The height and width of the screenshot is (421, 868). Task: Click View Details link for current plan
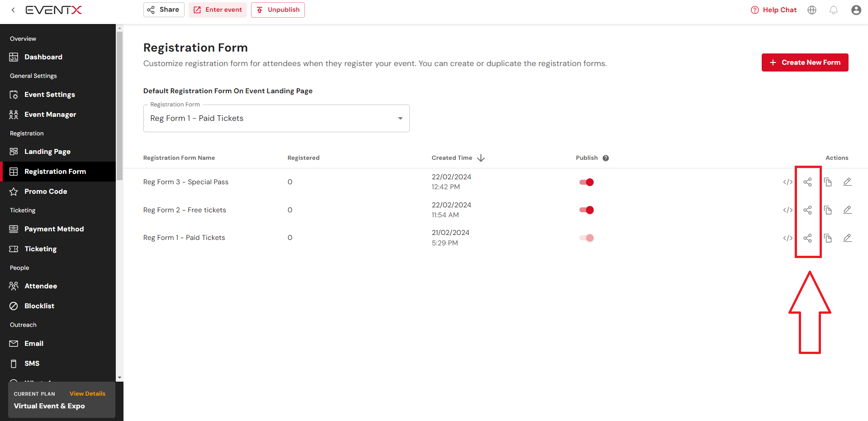pyautogui.click(x=87, y=394)
